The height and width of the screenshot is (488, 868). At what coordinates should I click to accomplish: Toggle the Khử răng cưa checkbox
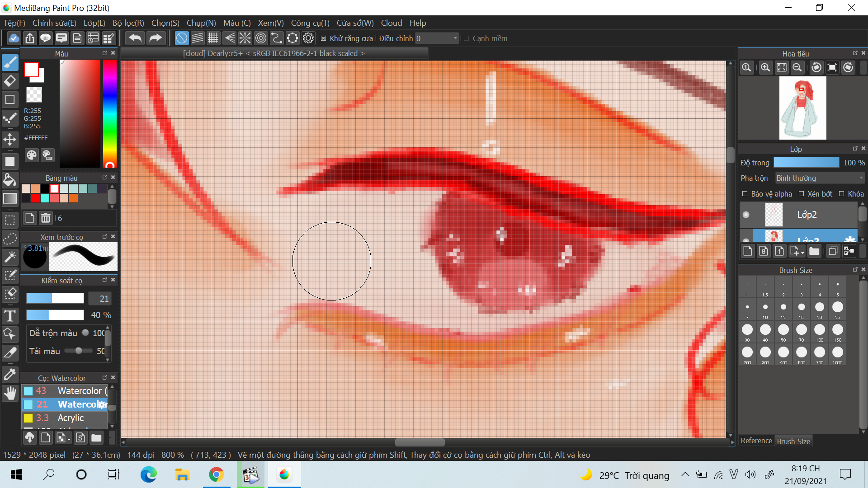[324, 38]
